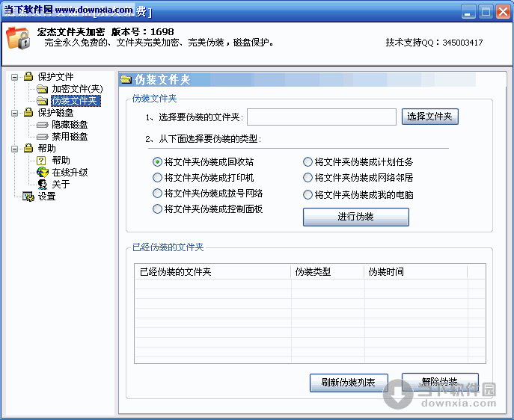Screen dimensions: 514x420
Task: Select 伪装文件夹 in the sidebar tree
Action: tap(75, 101)
